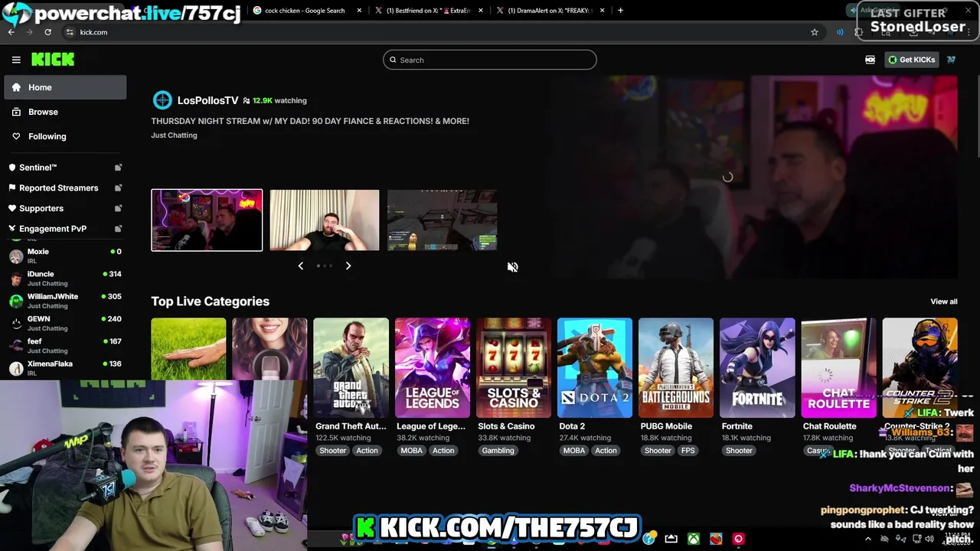Image resolution: width=980 pixels, height=551 pixels.
Task: Open the Slots & Casino category
Action: tap(513, 367)
